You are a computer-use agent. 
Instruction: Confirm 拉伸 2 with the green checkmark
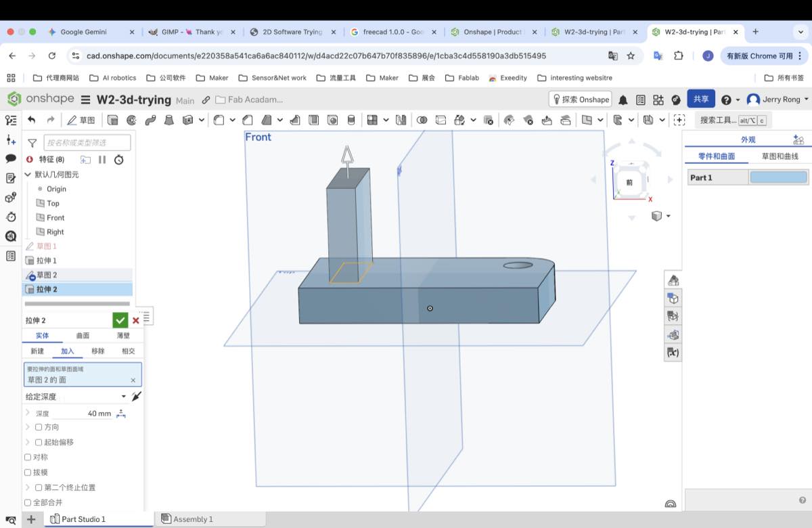tap(120, 320)
